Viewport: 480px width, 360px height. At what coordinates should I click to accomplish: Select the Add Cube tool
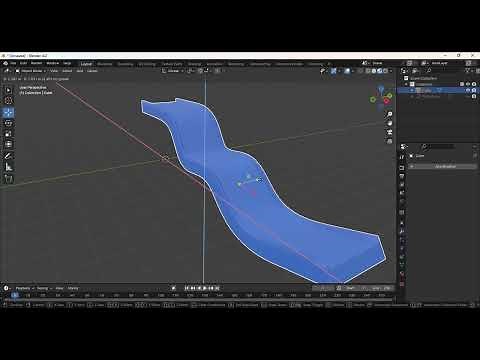point(8,179)
